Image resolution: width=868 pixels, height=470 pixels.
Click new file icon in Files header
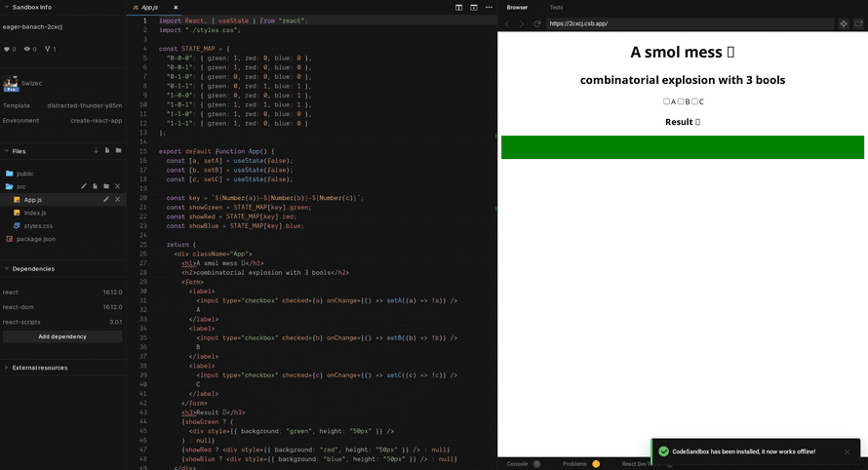click(x=107, y=151)
